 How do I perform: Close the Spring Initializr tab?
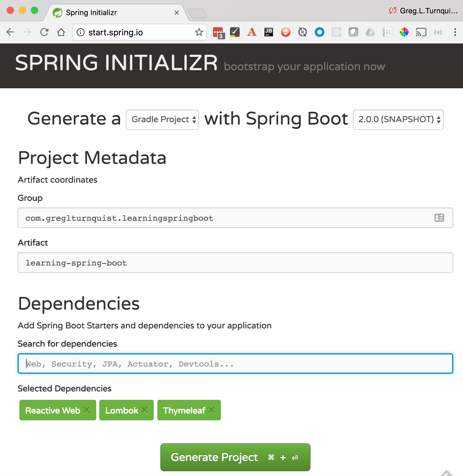(177, 13)
